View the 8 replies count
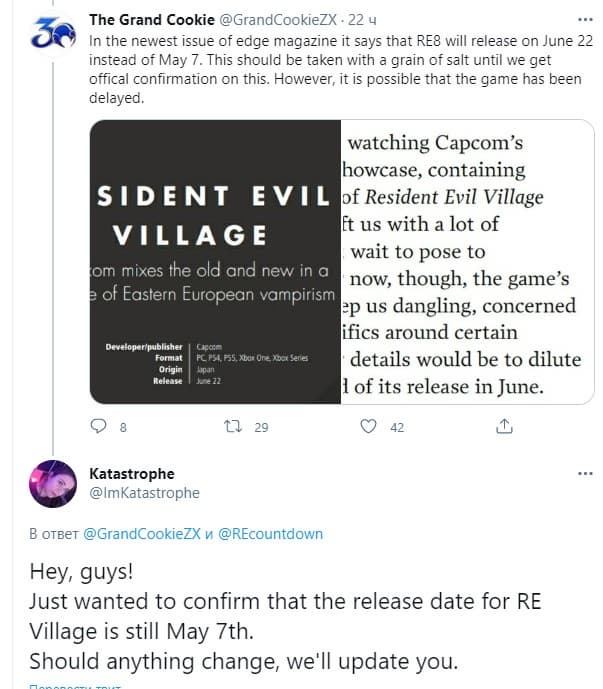Image resolution: width=603 pixels, height=689 pixels. pyautogui.click(x=123, y=427)
